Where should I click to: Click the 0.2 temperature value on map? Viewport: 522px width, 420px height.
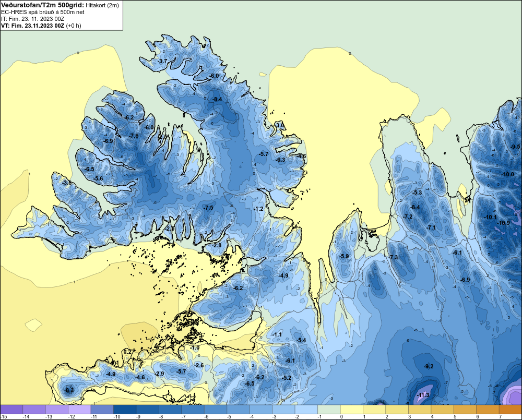[x=127, y=352]
